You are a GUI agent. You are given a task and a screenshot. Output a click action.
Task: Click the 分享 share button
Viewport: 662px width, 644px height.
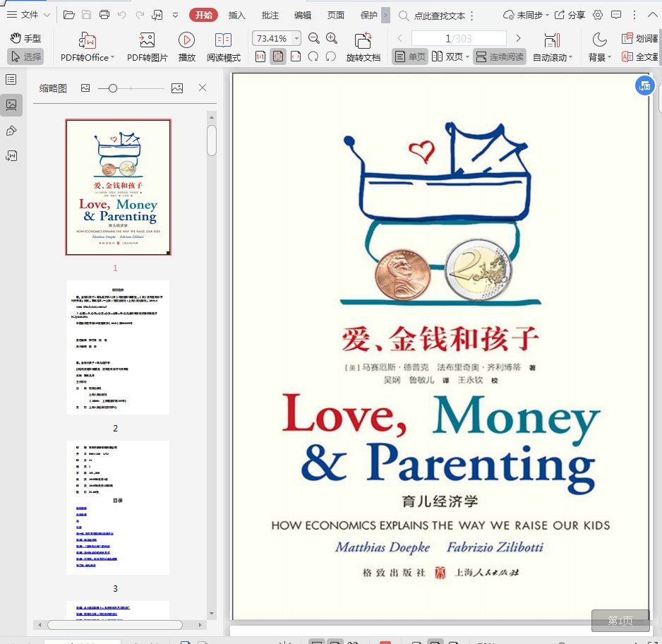coord(570,15)
